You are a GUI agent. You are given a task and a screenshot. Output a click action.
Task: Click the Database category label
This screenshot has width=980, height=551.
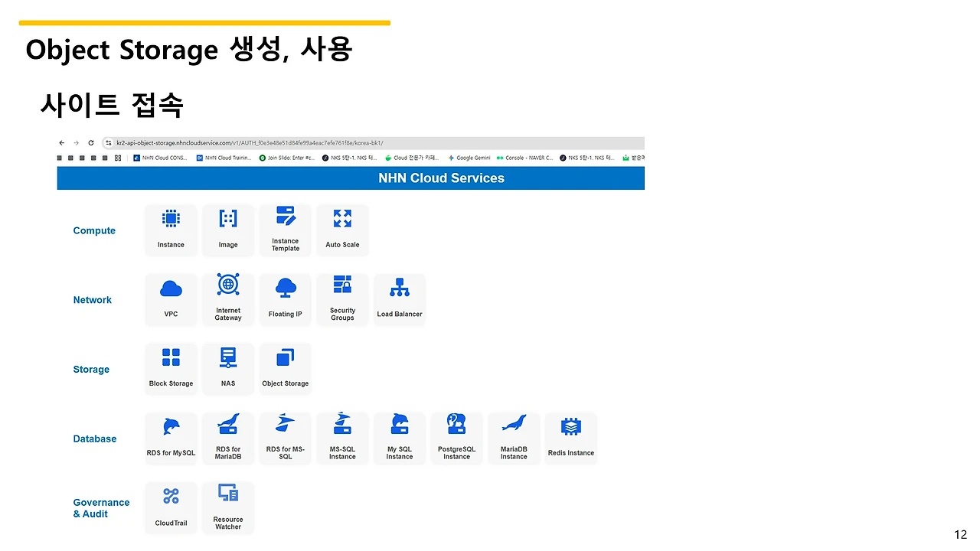(95, 439)
